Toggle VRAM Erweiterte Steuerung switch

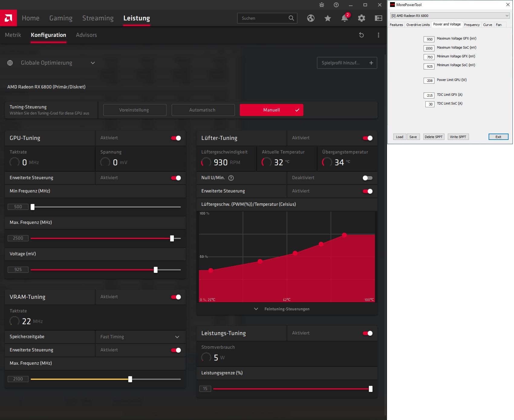tap(176, 350)
